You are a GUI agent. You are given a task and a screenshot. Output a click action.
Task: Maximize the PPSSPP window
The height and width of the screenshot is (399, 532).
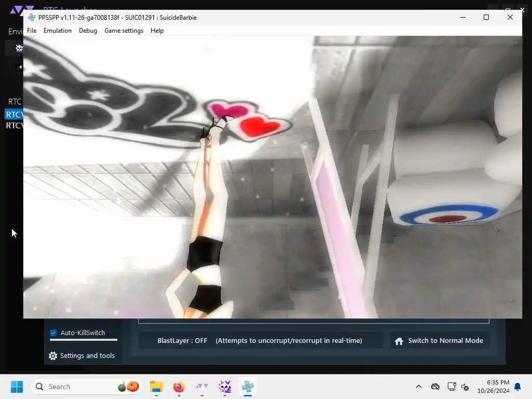(486, 17)
